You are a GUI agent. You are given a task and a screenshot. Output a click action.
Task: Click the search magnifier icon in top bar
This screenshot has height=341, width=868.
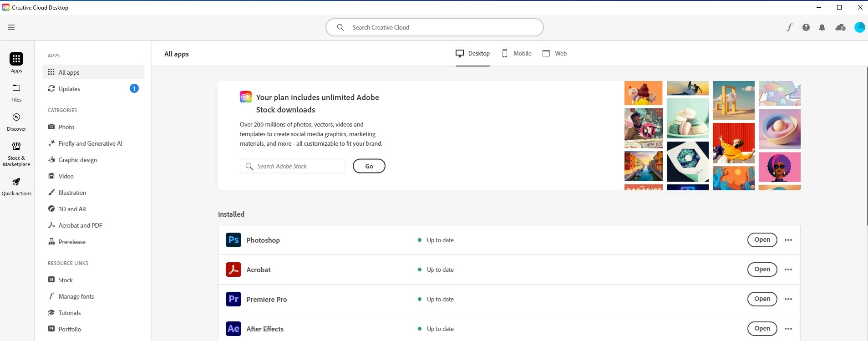tap(340, 27)
